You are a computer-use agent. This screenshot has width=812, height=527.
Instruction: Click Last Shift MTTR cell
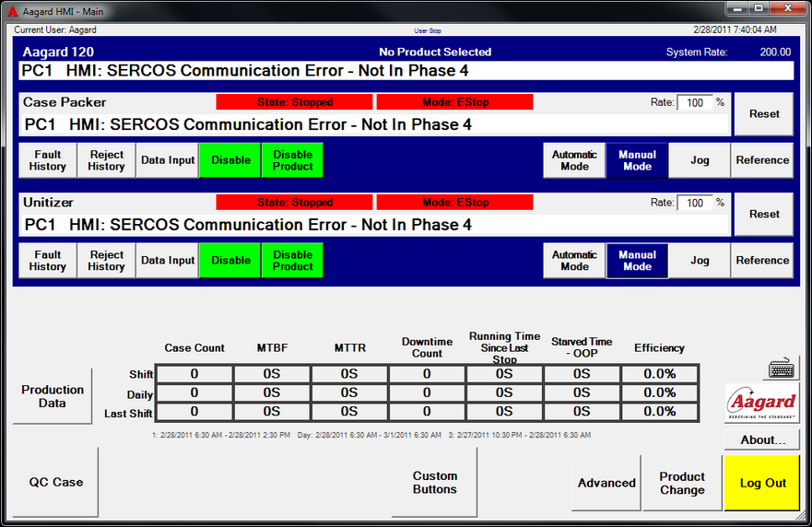[x=349, y=412]
